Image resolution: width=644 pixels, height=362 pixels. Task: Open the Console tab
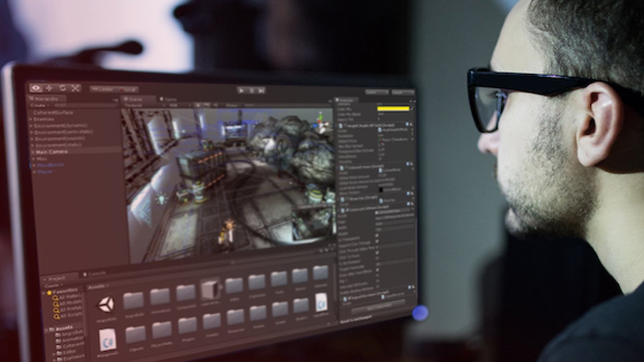point(96,274)
